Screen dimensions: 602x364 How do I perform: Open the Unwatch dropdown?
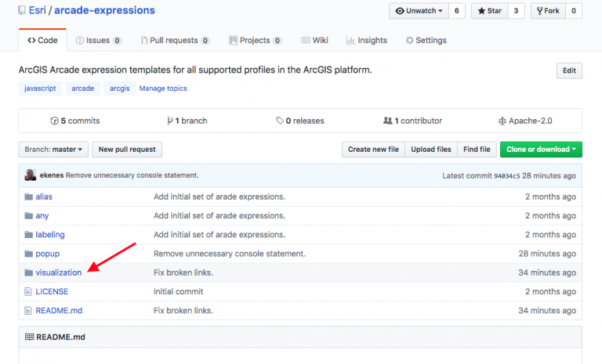pyautogui.click(x=419, y=11)
